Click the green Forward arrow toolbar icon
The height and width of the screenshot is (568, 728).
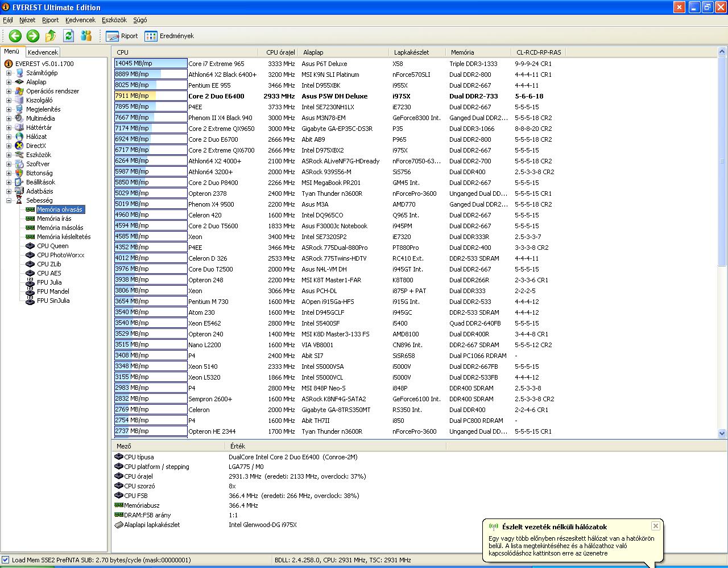click(x=33, y=36)
